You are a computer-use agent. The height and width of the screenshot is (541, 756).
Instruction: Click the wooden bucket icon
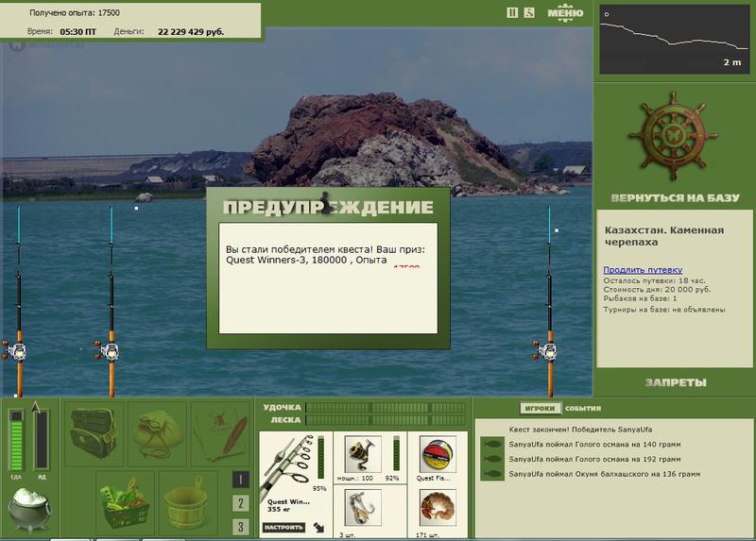pos(187,502)
